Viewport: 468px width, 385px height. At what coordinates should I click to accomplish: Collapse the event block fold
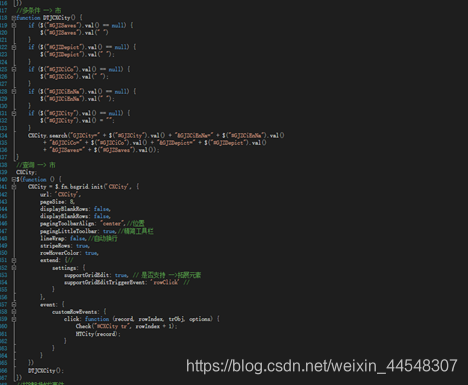pyautogui.click(x=14, y=304)
